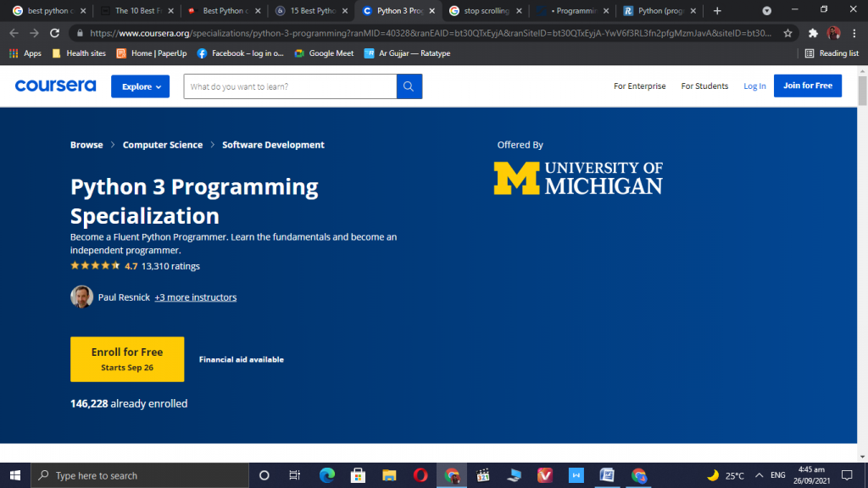Open the Windows Start menu
Image resolution: width=868 pixels, height=488 pixels.
[15, 475]
